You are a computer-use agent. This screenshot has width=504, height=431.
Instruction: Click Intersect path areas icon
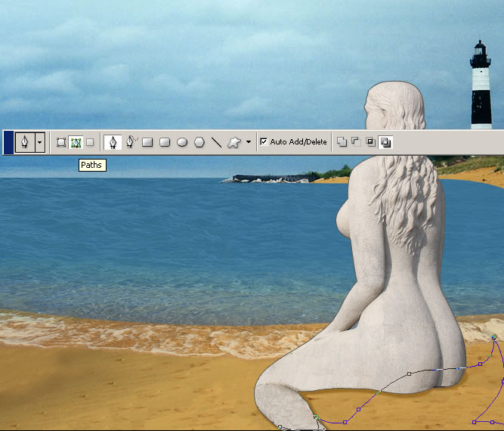click(x=370, y=142)
